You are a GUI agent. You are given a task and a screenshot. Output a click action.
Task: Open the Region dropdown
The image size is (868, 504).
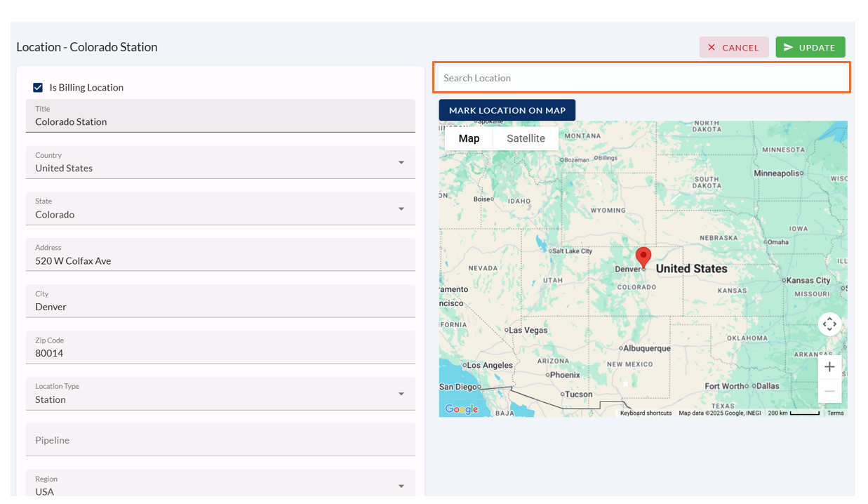(401, 486)
